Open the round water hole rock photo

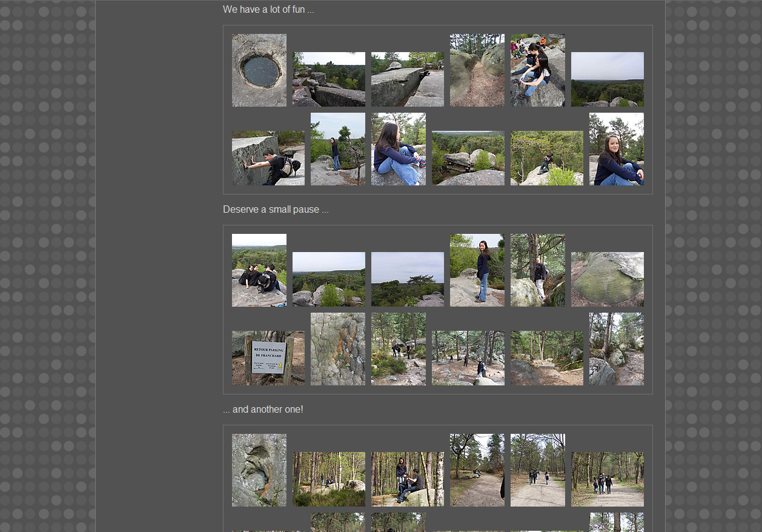259,70
